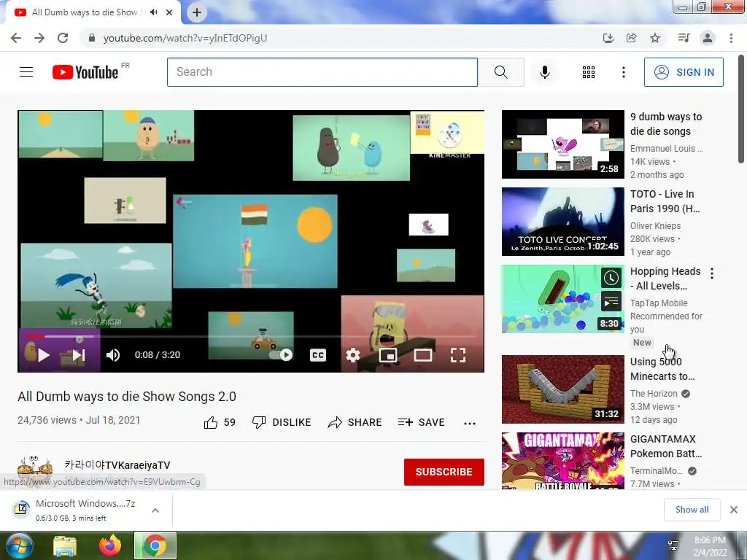Open options menu for Hopping Heads video

(x=712, y=273)
